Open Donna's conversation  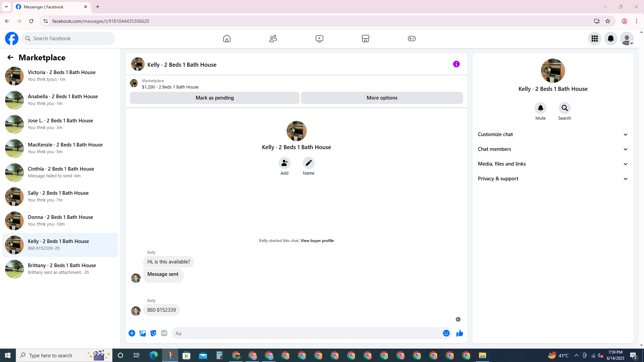click(60, 221)
